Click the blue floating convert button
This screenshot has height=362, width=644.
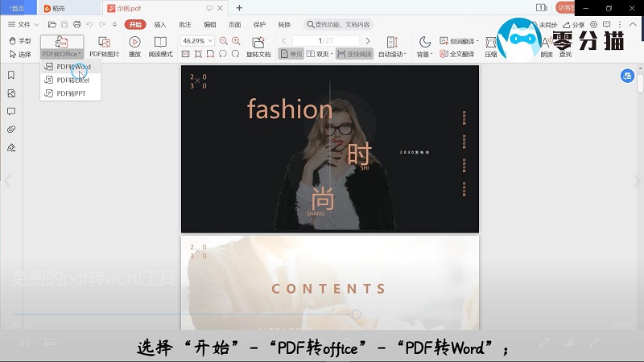[x=627, y=76]
